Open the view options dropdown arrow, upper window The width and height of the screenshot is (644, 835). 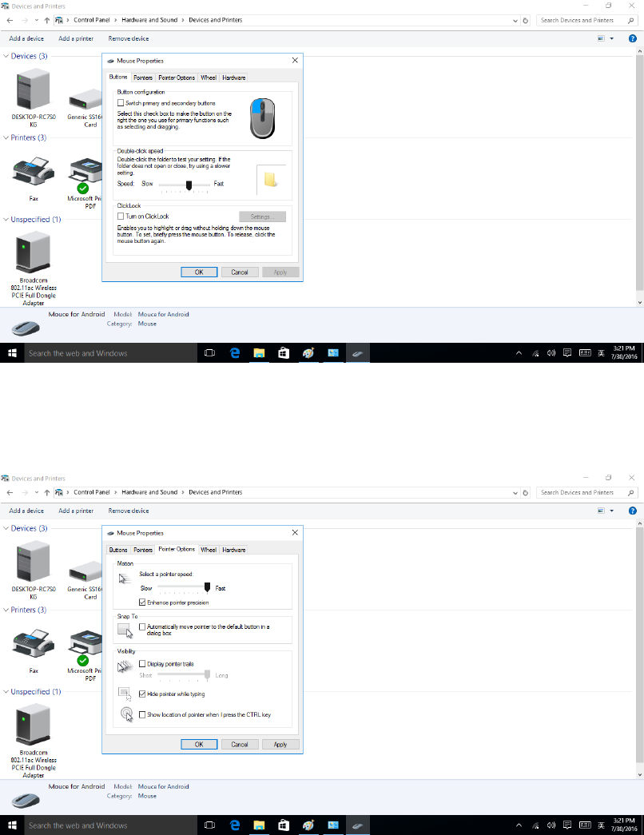pyautogui.click(x=611, y=38)
